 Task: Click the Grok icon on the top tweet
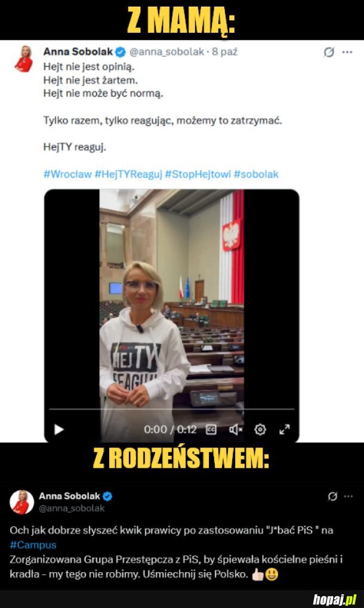click(x=329, y=52)
